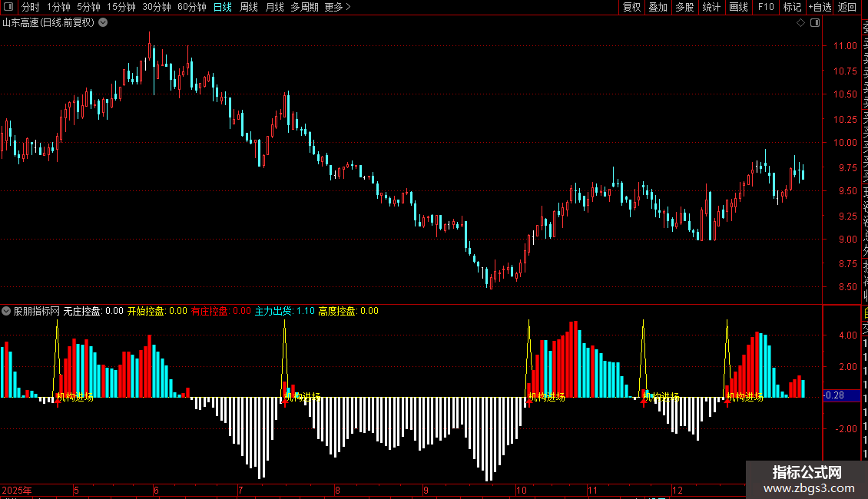Click the 开始控盘 indicator label
The image size is (868, 499).
click(x=146, y=311)
